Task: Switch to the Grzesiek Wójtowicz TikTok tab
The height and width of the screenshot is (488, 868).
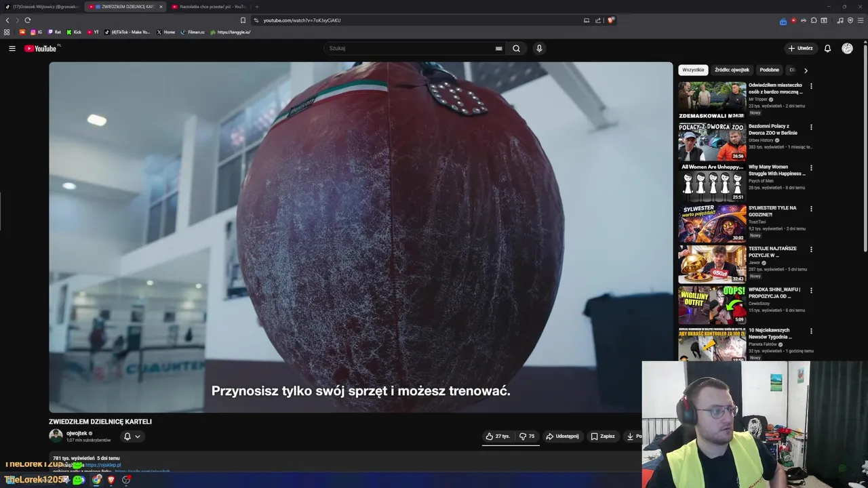Action: [x=42, y=7]
